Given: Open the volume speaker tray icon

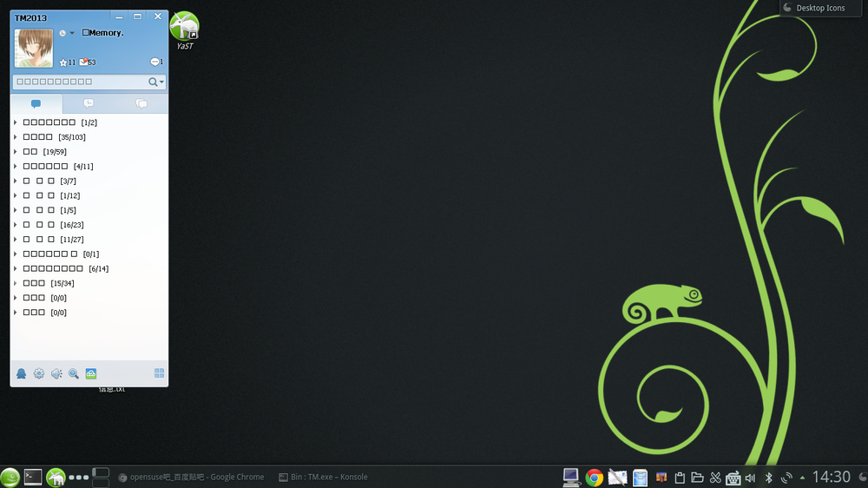Looking at the screenshot, I should click(x=751, y=478).
